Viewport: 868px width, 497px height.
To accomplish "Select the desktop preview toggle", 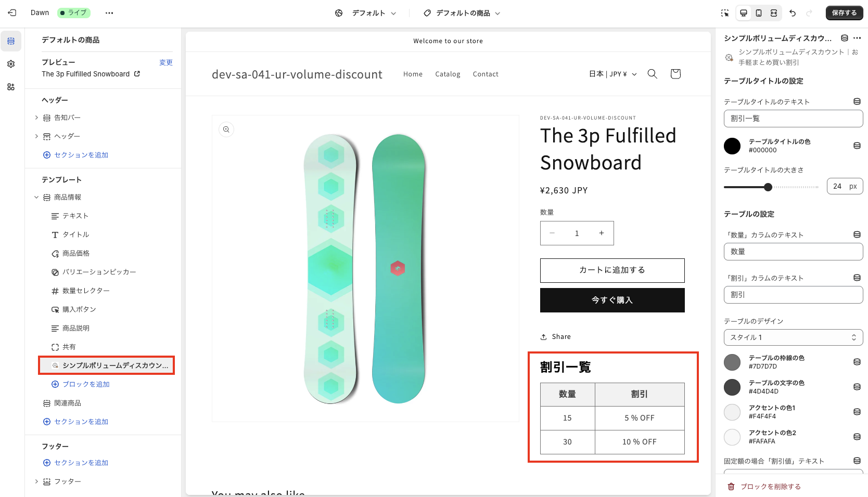I will pos(743,13).
